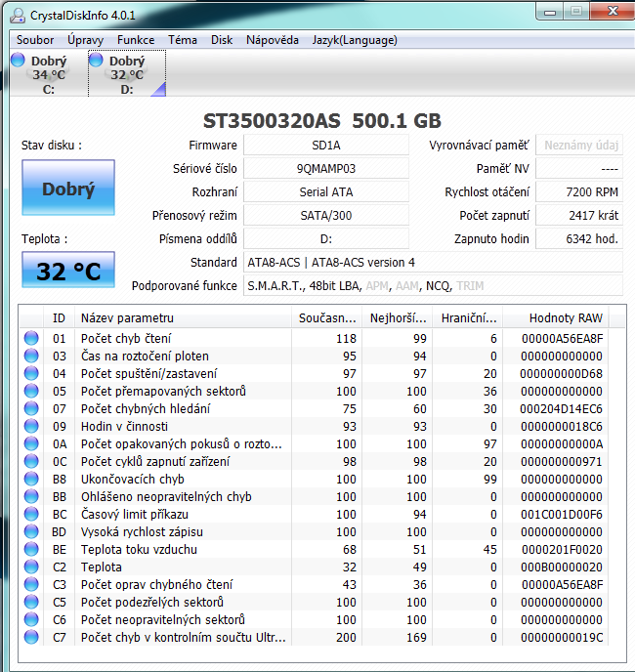Click status orb beside Počet chyb čtení

coord(32,339)
